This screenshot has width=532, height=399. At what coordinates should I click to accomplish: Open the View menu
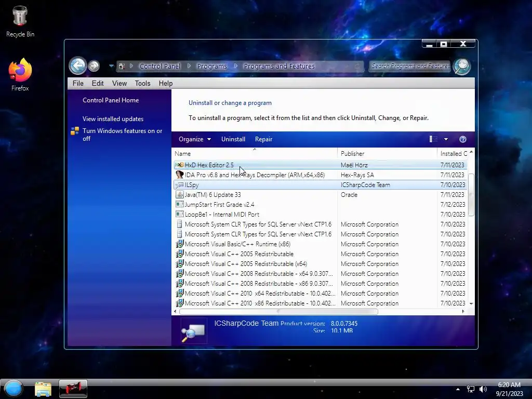pyautogui.click(x=119, y=84)
